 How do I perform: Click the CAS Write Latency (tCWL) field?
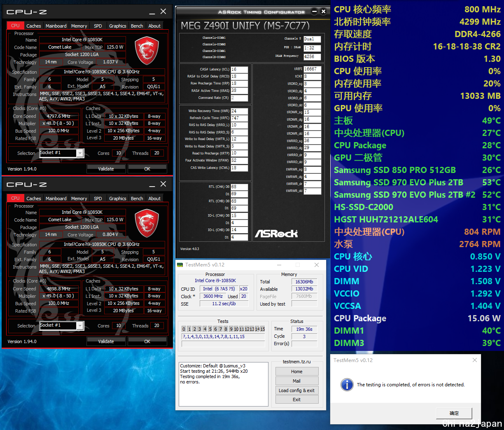[x=239, y=168]
